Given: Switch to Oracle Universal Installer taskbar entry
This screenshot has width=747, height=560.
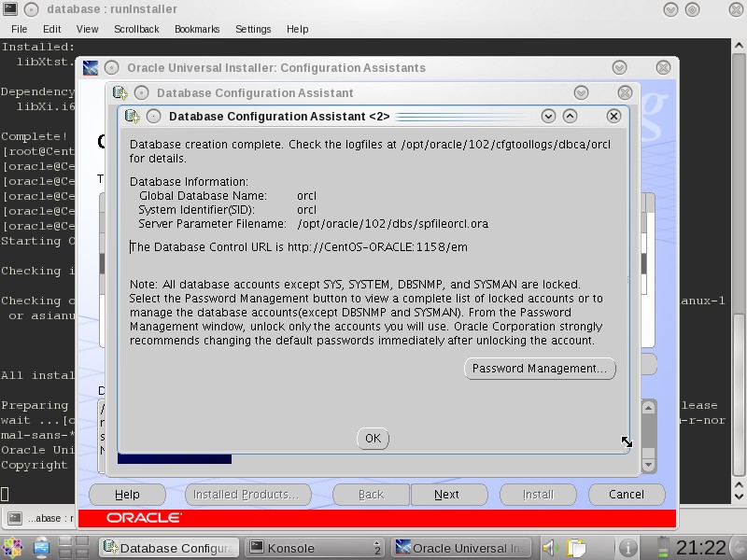Looking at the screenshot, I should (462, 548).
